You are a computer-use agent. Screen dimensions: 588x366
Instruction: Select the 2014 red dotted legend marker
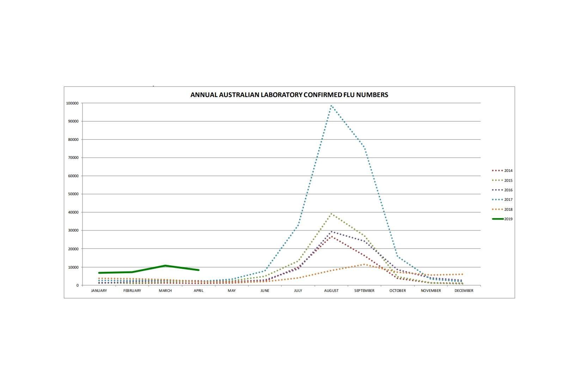coord(497,170)
